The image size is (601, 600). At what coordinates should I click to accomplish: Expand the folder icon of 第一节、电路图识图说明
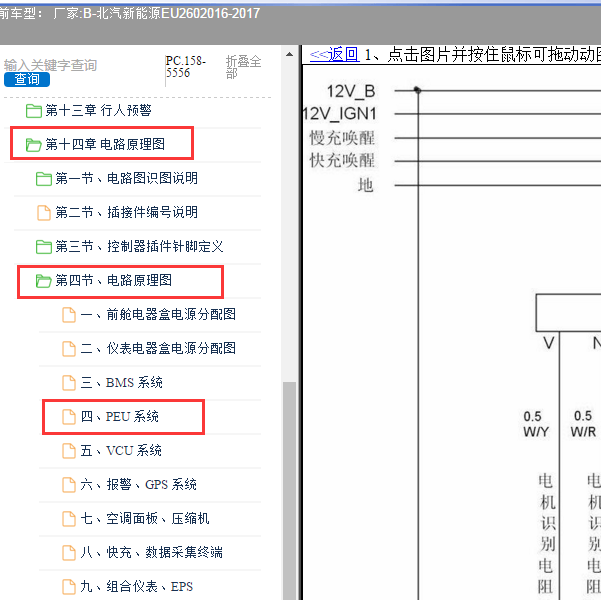coord(44,179)
